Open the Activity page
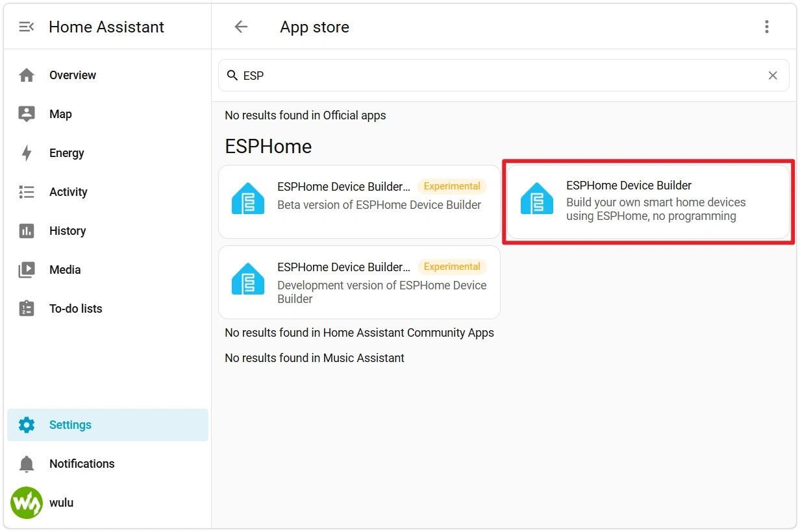 pos(108,192)
